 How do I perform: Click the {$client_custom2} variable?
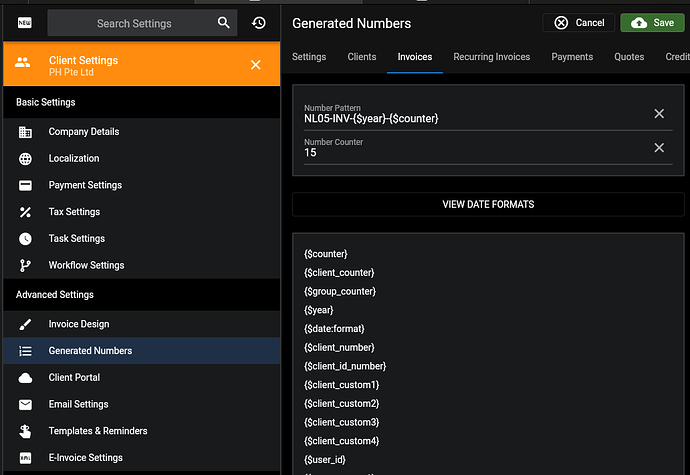(341, 404)
